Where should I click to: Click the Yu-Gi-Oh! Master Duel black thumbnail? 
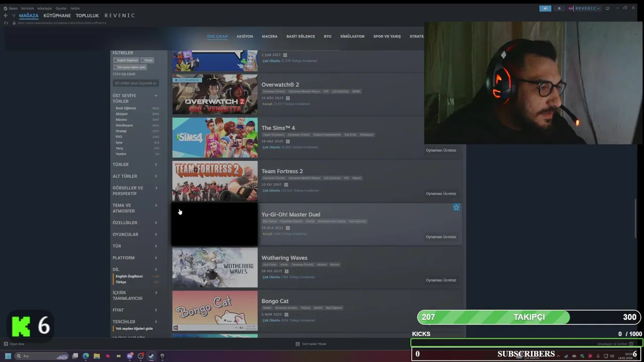pos(215,224)
